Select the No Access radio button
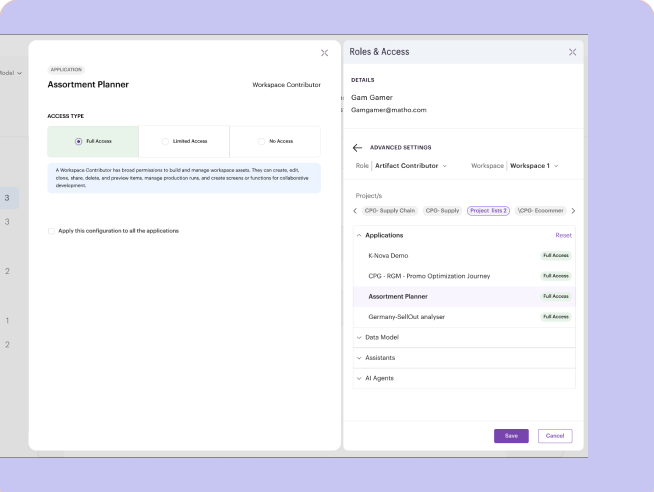 pos(261,141)
